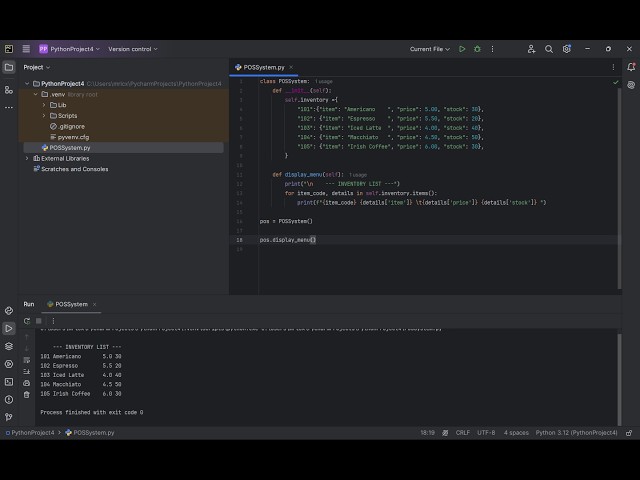Screen dimensions: 640x480
Task: Open the Current File run configuration dropdown
Action: tap(429, 49)
